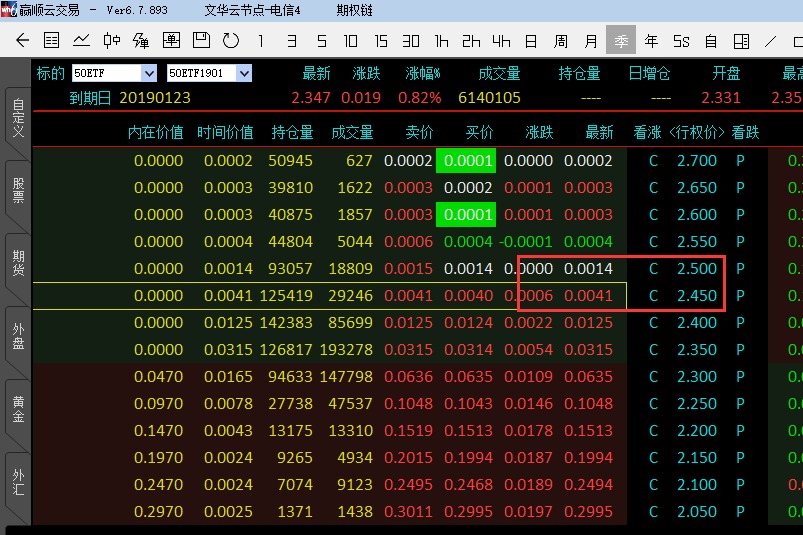
Task: Open the split window layout icon
Action: coord(741,41)
